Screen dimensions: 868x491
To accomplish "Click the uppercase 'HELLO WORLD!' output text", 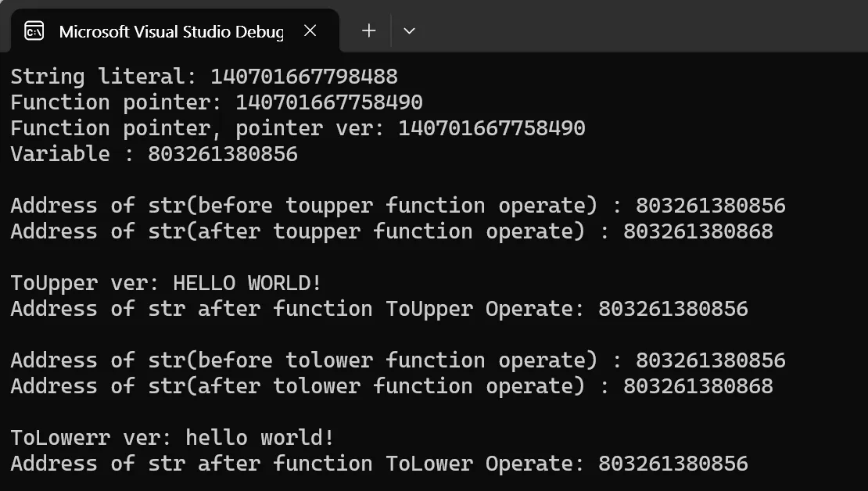I will 247,283.
